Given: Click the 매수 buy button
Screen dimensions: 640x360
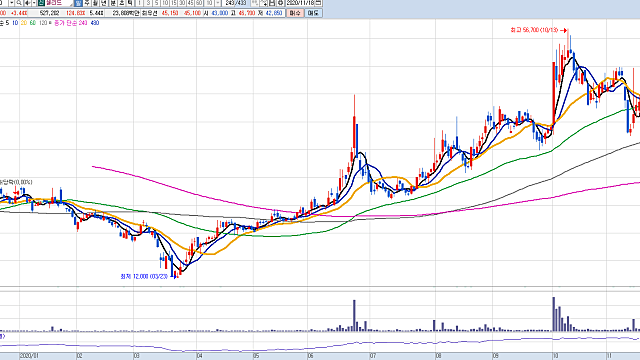Looking at the screenshot, I should 295,13.
